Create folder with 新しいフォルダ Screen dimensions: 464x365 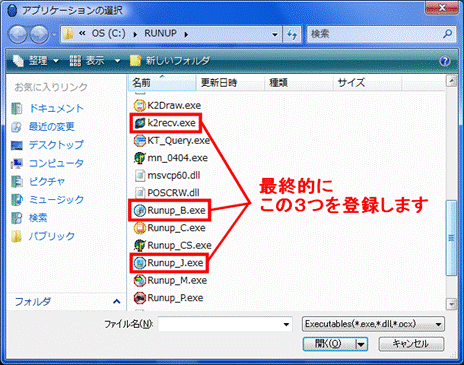point(170,61)
